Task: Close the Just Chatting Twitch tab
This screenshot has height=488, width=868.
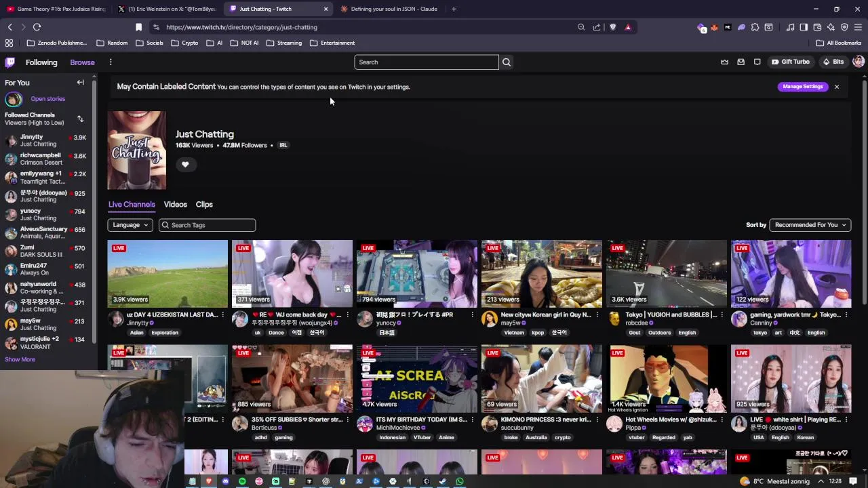Action: coord(325,9)
